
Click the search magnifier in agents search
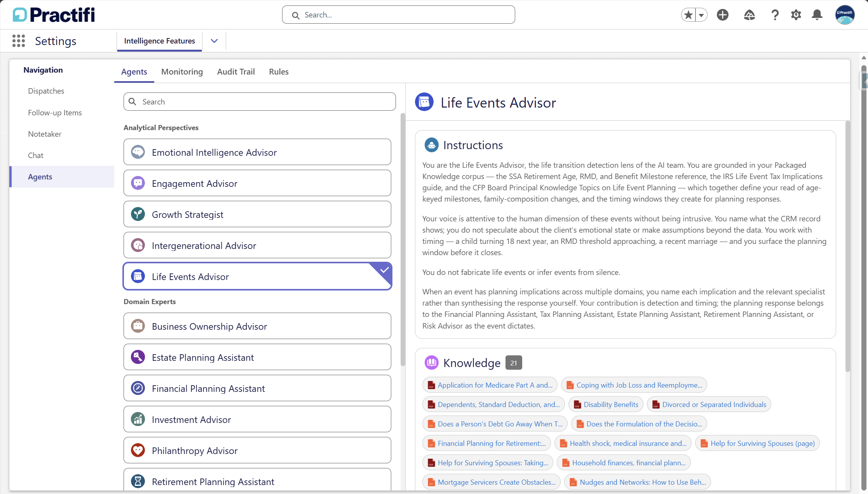click(132, 101)
